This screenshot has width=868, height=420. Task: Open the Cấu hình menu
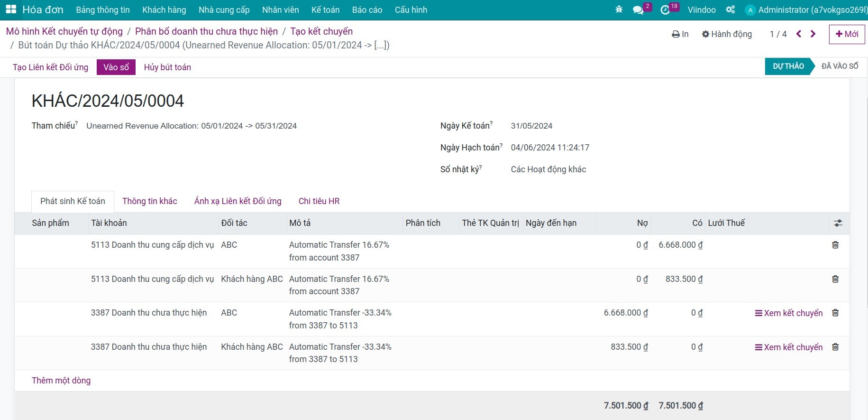point(411,9)
